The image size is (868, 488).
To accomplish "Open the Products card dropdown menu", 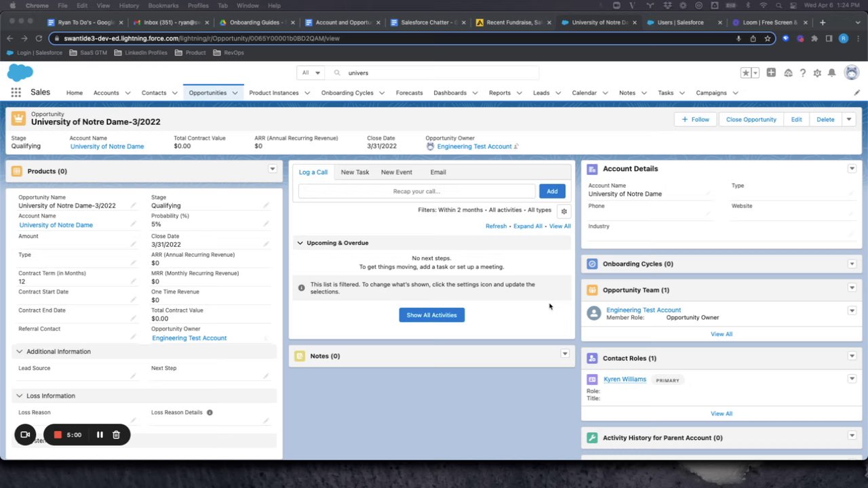I will pos(272,169).
